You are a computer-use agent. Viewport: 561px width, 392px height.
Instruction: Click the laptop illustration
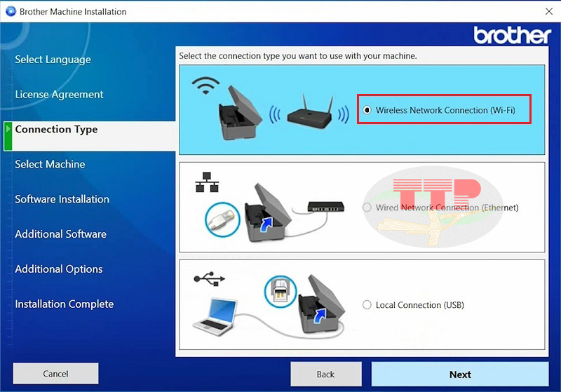215,316
